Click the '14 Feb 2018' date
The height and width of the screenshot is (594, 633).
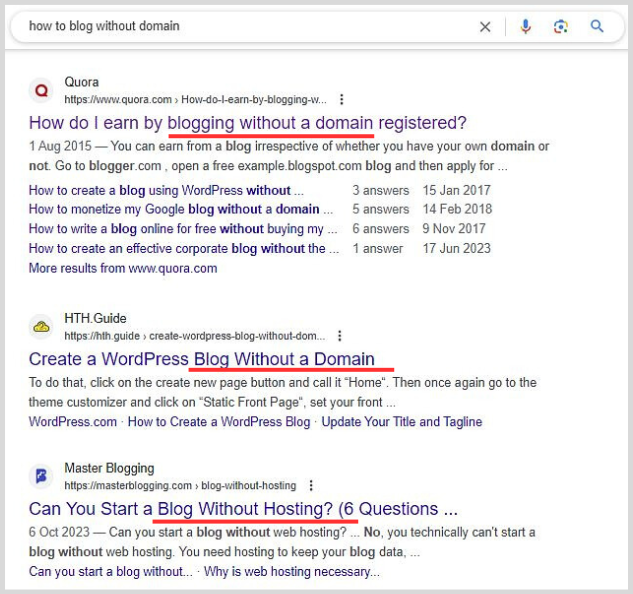(457, 209)
